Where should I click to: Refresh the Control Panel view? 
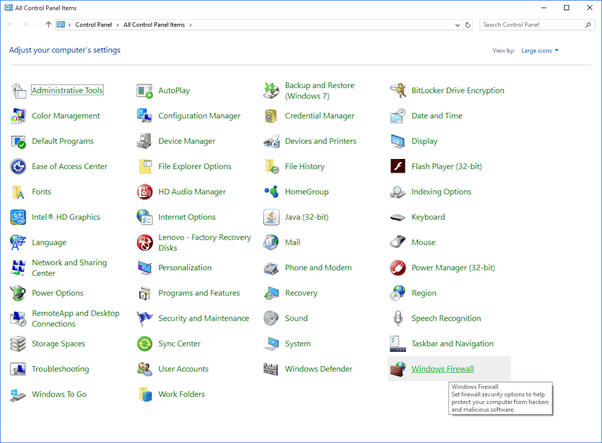click(468, 25)
